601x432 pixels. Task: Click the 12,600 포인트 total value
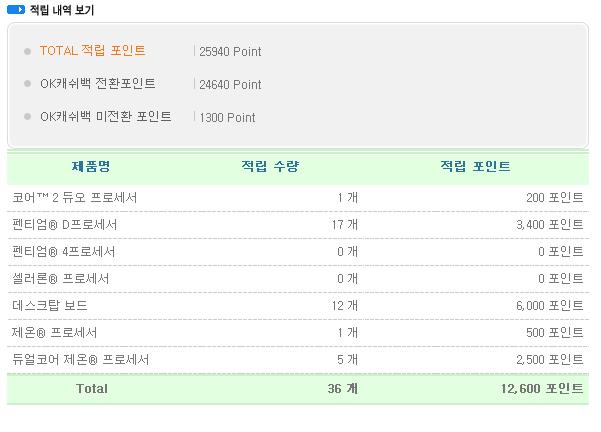point(542,389)
